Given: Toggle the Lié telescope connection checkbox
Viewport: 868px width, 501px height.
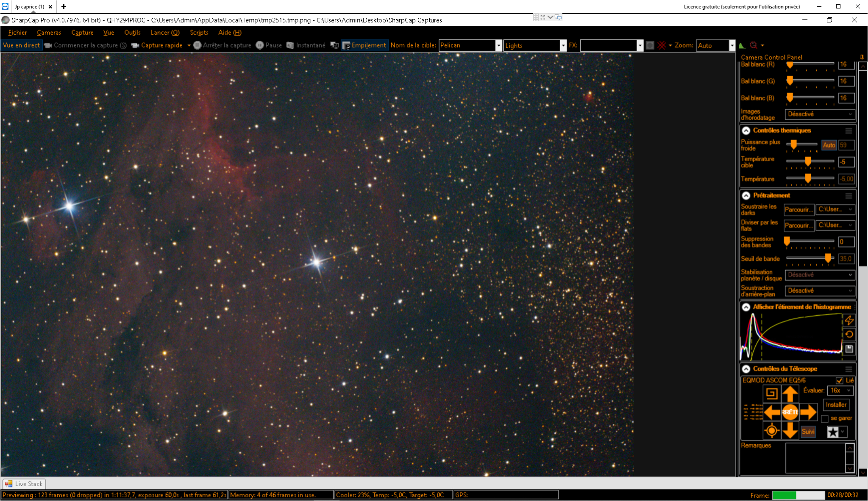Looking at the screenshot, I should pos(840,380).
